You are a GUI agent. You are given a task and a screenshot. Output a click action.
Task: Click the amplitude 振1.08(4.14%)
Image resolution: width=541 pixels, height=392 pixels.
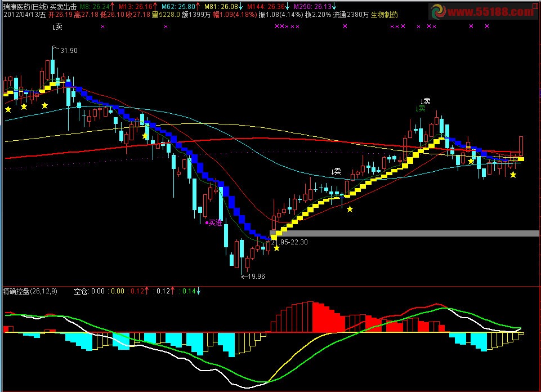coord(281,15)
